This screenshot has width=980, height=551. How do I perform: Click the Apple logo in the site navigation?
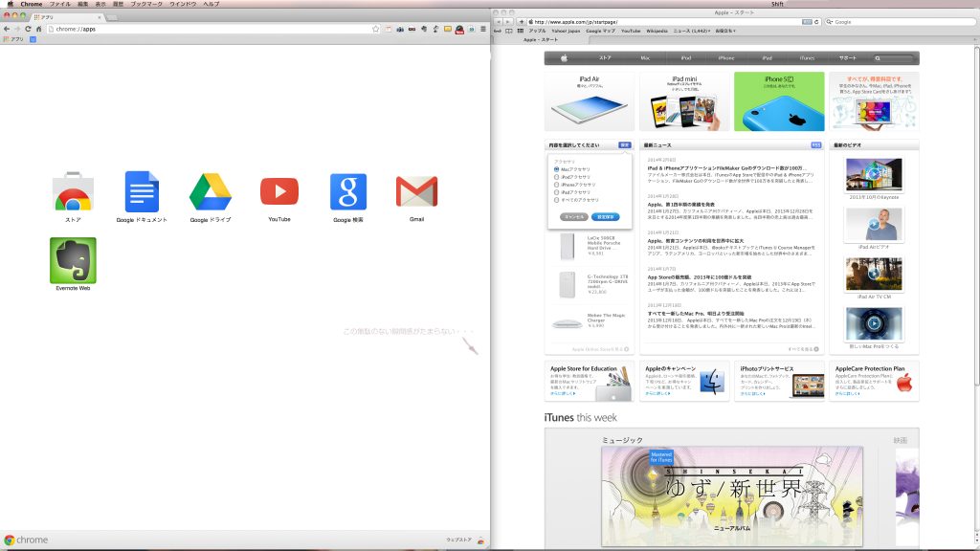point(564,58)
